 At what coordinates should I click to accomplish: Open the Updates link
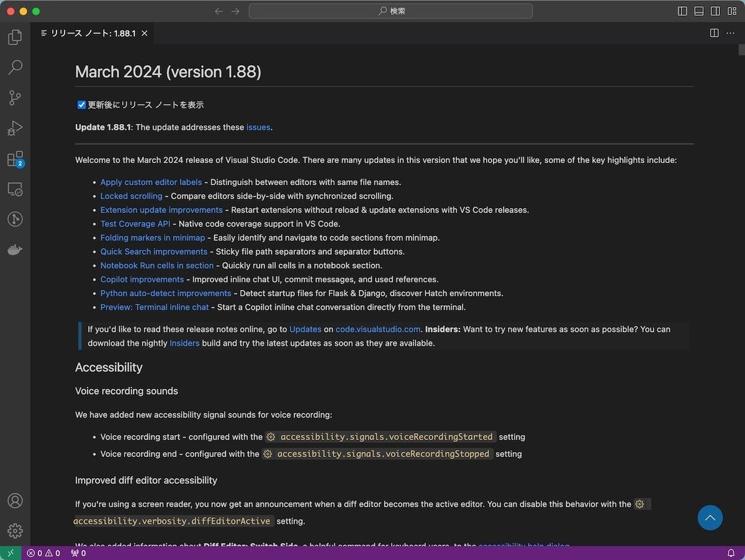click(x=305, y=329)
